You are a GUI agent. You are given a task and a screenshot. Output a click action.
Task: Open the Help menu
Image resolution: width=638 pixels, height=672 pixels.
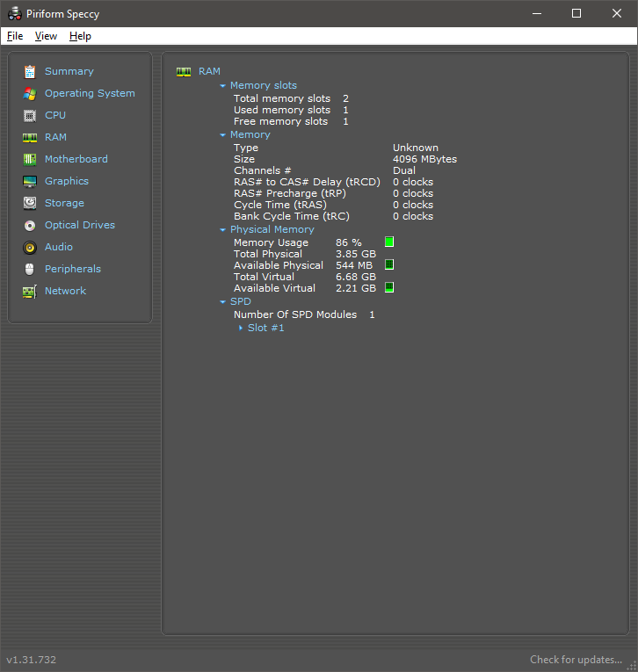80,36
